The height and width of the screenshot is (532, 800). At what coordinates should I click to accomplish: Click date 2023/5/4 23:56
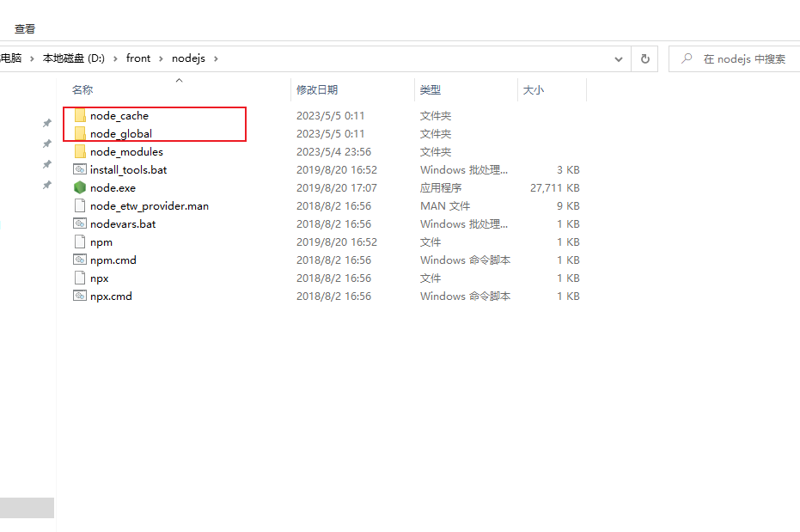tap(333, 152)
